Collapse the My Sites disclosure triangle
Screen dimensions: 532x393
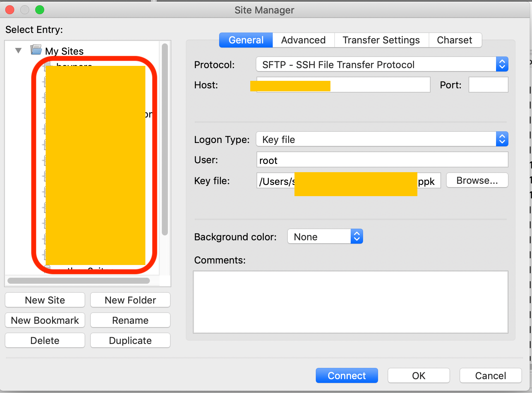tap(18, 50)
